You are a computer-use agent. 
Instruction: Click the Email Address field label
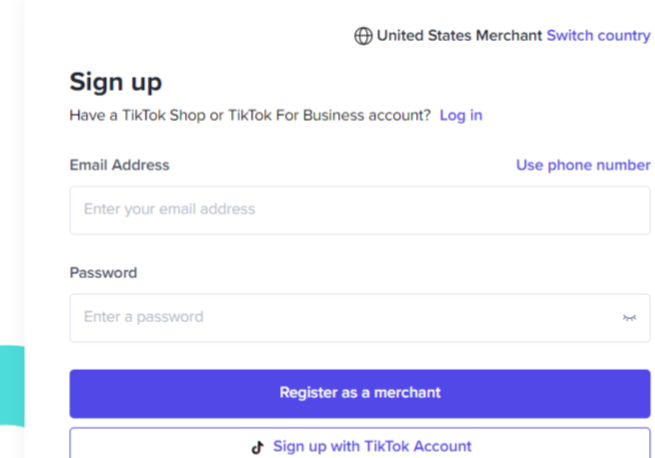coord(119,165)
